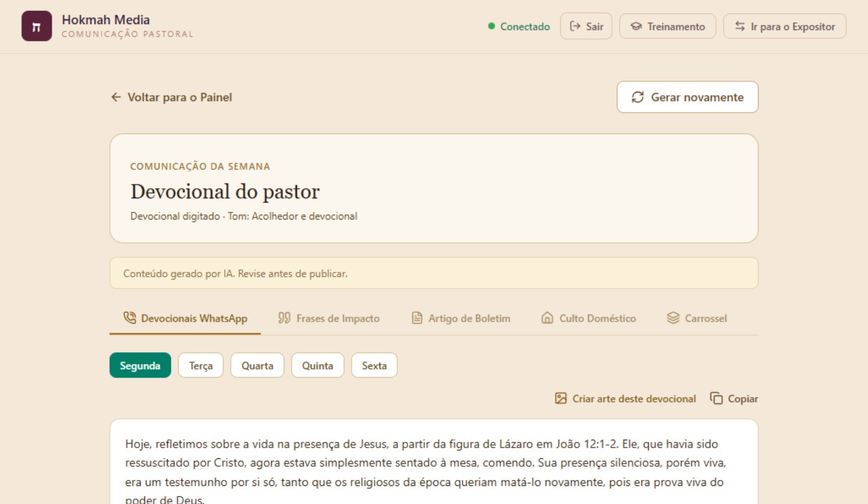
Task: Open the Artigo de Boletim tab
Action: 460,318
